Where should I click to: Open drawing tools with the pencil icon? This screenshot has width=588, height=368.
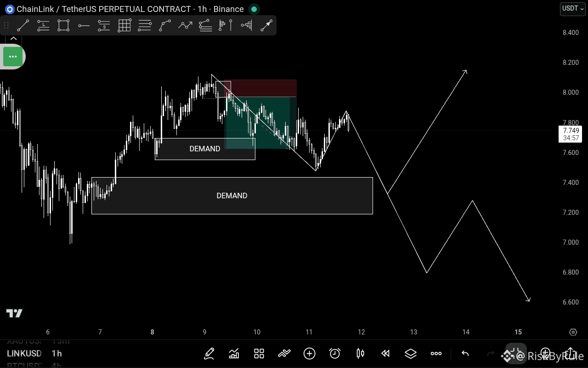pyautogui.click(x=209, y=353)
